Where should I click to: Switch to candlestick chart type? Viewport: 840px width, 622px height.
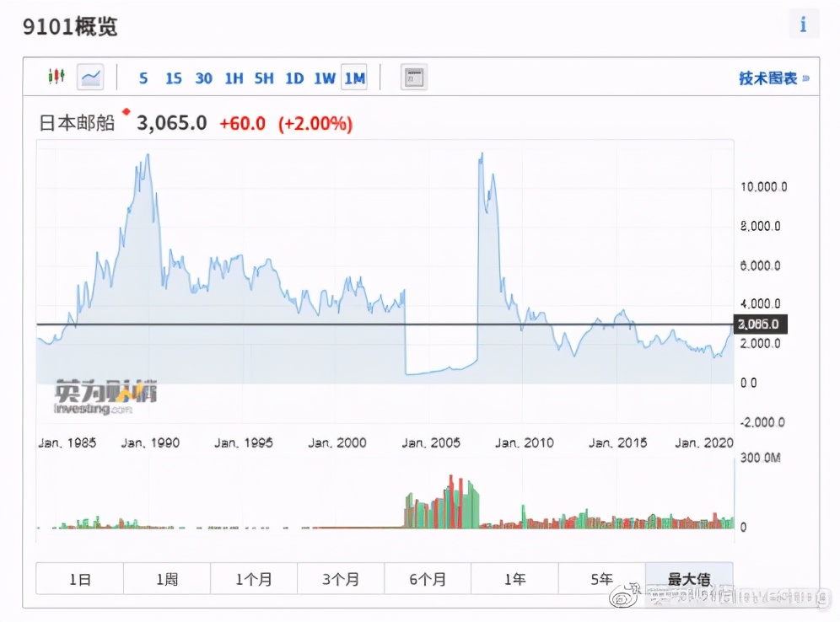point(56,78)
